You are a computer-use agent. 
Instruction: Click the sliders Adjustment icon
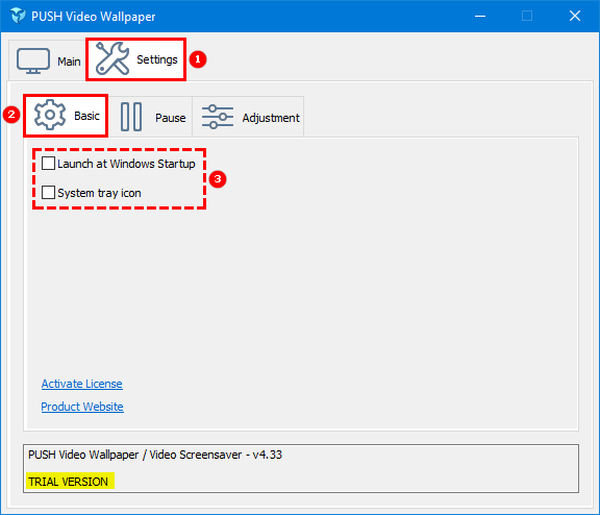(217, 117)
